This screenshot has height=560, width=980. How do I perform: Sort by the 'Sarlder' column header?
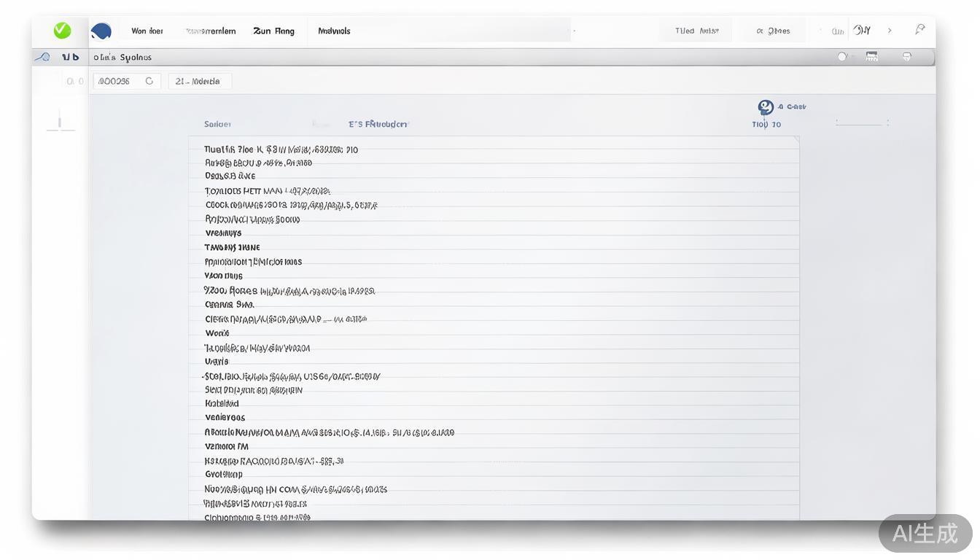(217, 124)
